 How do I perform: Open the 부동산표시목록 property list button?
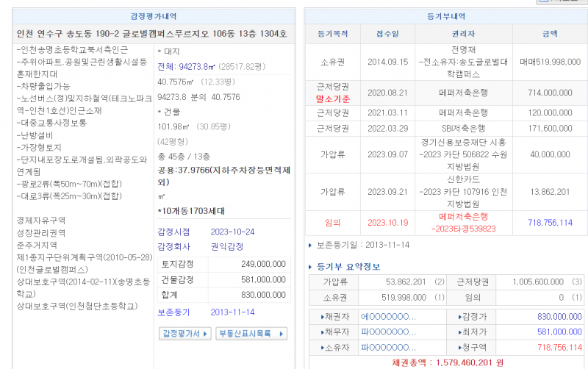point(251,334)
